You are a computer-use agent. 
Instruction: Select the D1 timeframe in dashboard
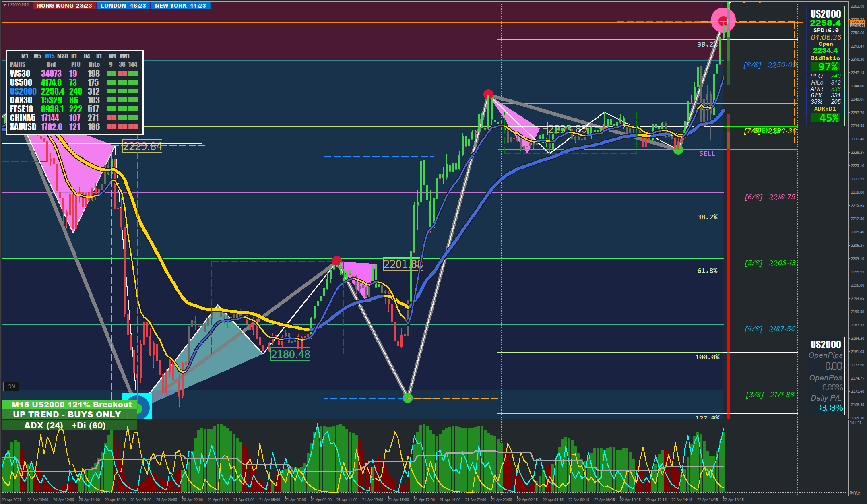(99, 56)
